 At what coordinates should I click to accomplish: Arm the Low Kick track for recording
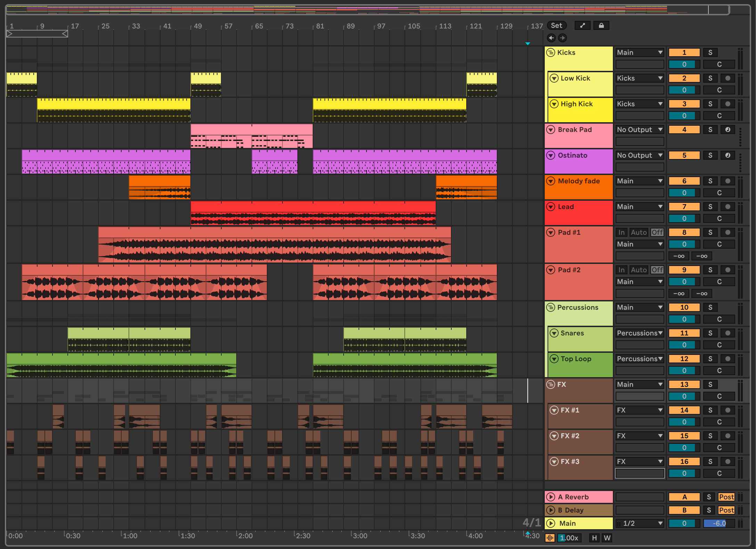[728, 78]
